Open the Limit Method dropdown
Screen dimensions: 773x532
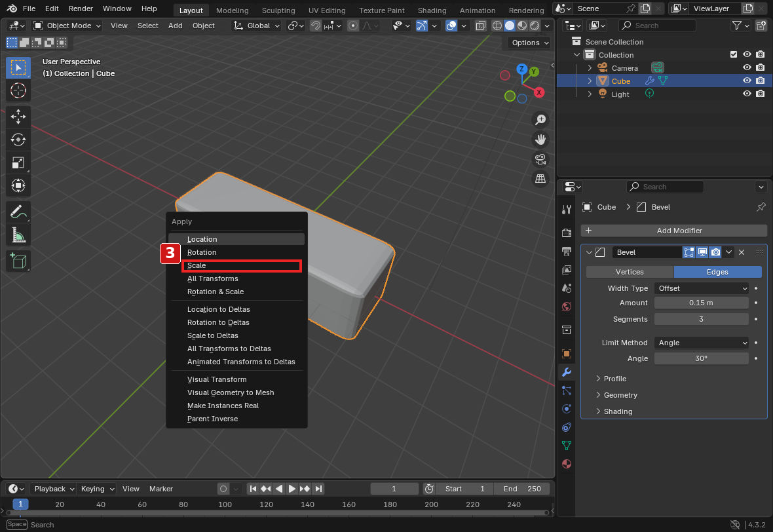[x=701, y=343]
